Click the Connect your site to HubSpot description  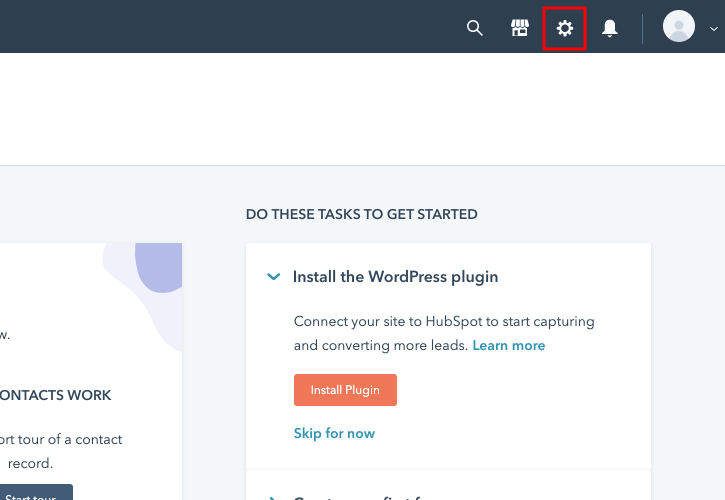tap(444, 322)
